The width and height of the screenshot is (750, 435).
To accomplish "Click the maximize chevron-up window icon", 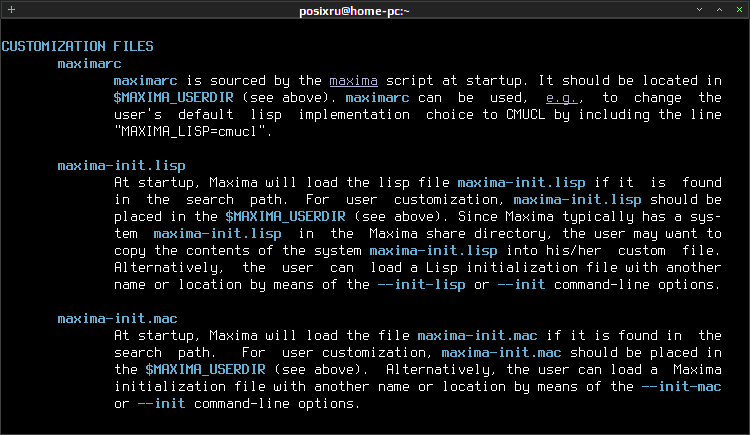I will coord(719,10).
